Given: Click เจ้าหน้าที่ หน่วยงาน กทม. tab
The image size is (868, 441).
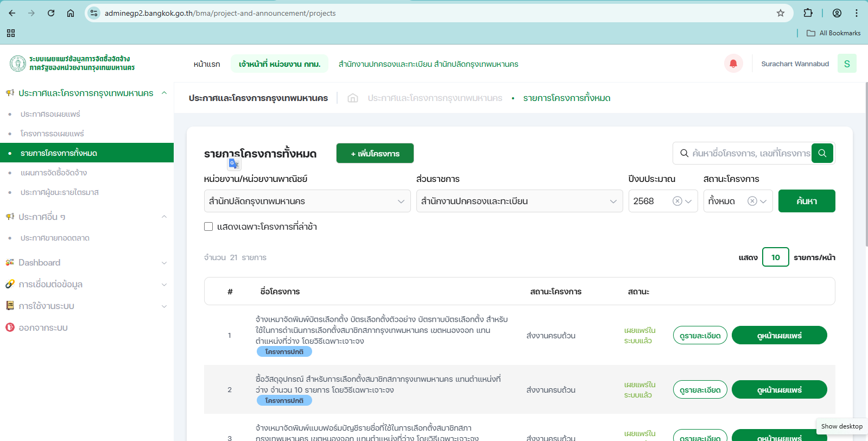Looking at the screenshot, I should 280,64.
